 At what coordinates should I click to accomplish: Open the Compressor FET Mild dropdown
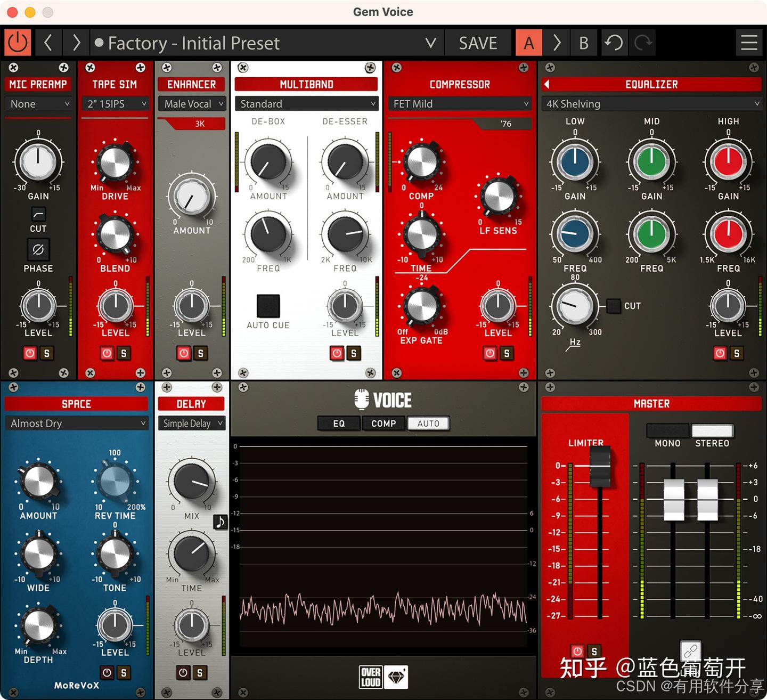coord(460,104)
